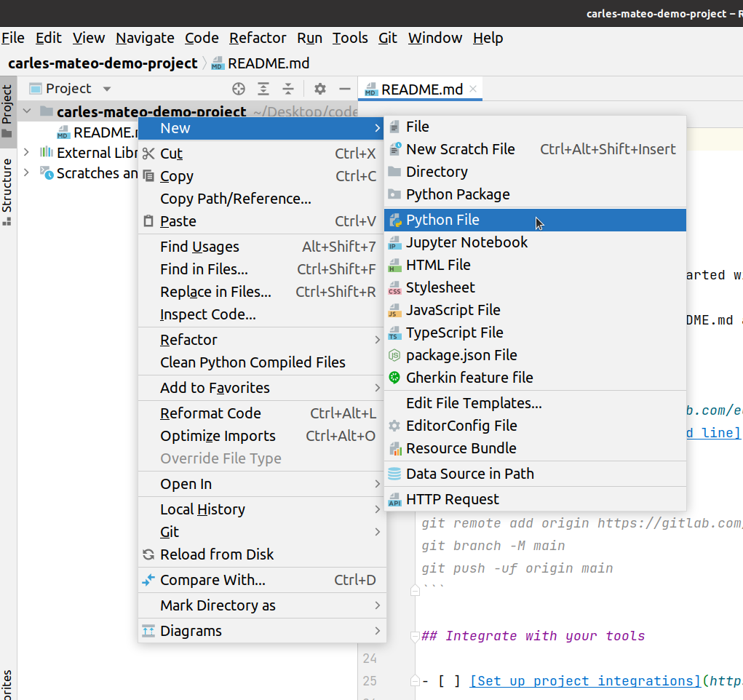This screenshot has height=700, width=743.
Task: Click the locate/select opened file crosshair icon
Action: point(239,89)
